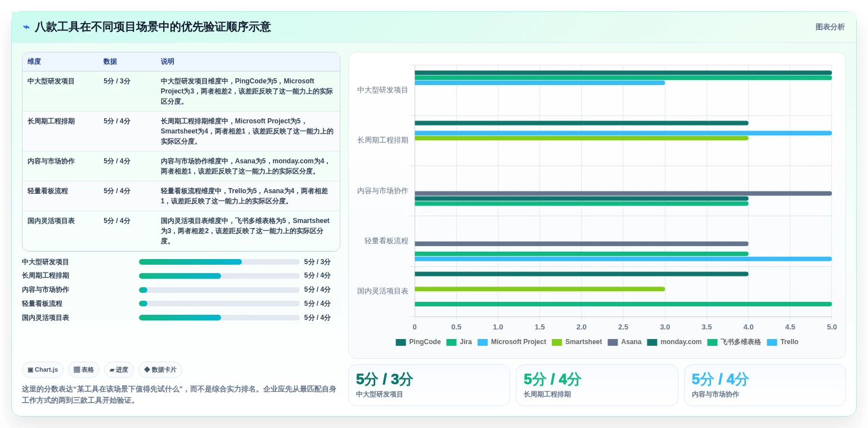Click the description mentioning Smartsheet为4
This screenshot has width=868, height=428.
247,131
